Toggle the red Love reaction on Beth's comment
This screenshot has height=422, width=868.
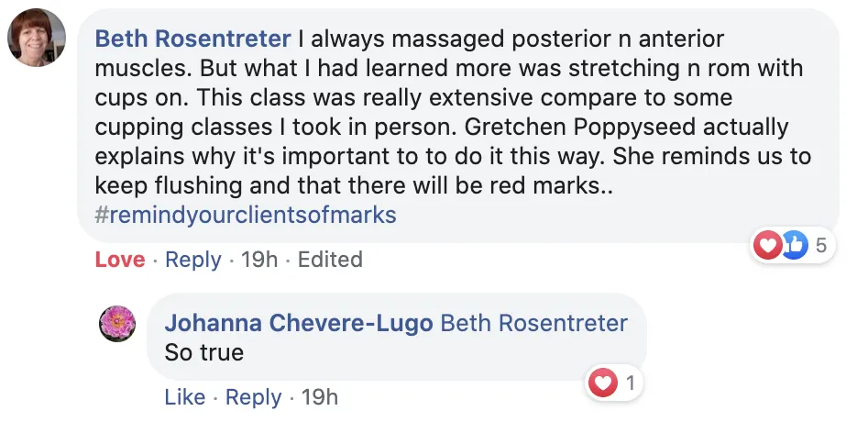(x=120, y=260)
